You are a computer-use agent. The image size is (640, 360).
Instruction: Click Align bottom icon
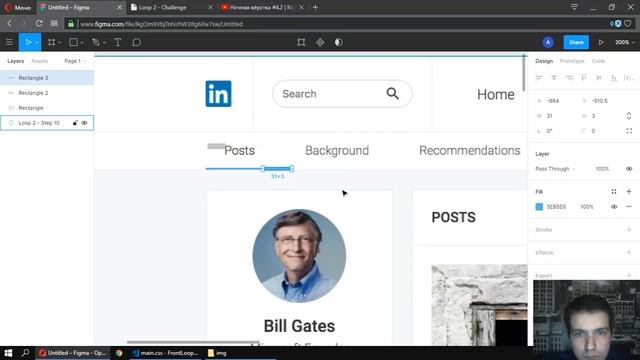click(614, 78)
